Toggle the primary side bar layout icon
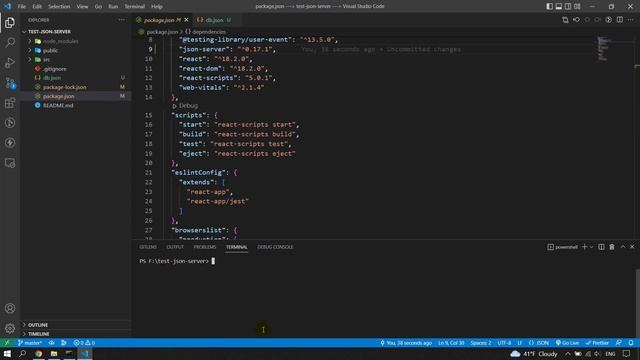Screen dimensions: 640x360 [x=549, y=7]
